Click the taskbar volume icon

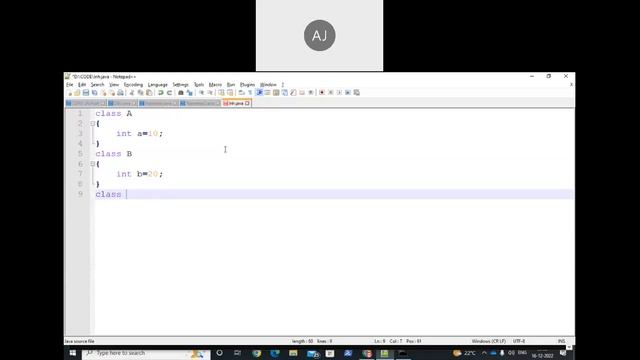[x=511, y=353]
